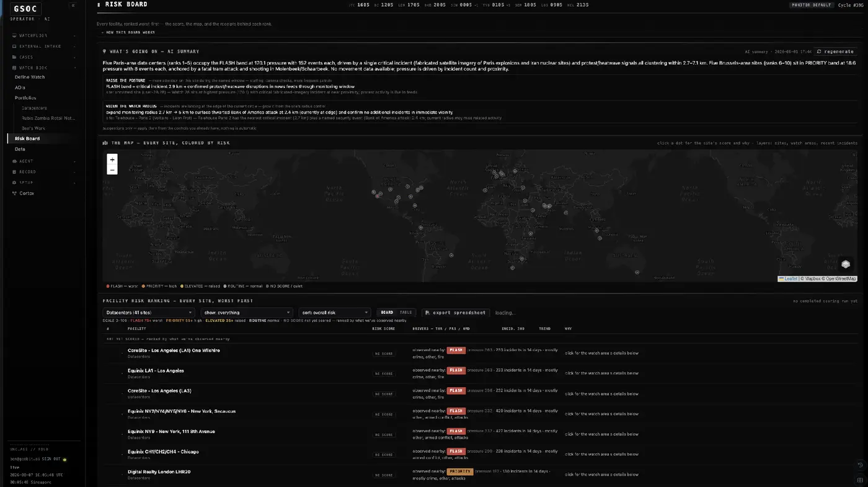Expand the Cases section chevron
This screenshot has height=487, width=868.
pos(75,57)
